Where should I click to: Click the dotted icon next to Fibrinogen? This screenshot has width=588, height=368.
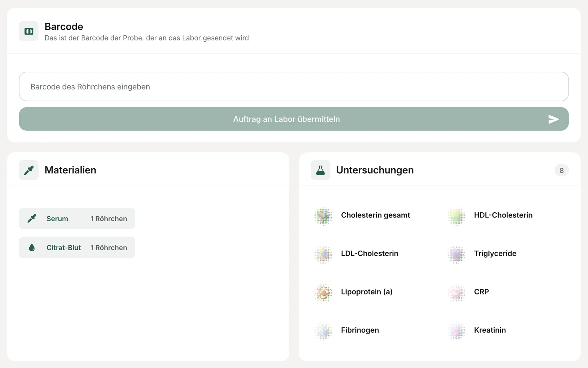323,331
